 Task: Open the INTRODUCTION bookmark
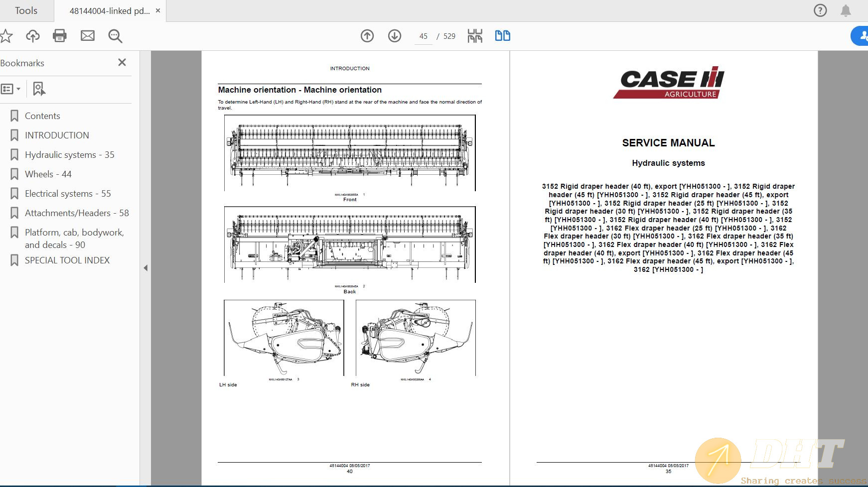click(56, 135)
